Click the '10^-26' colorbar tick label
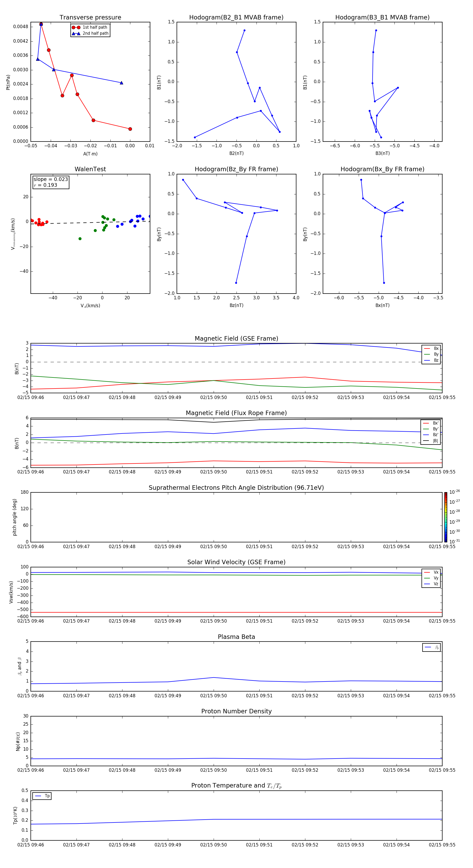Image resolution: width=473 pixels, height=868 pixels. tap(455, 492)
